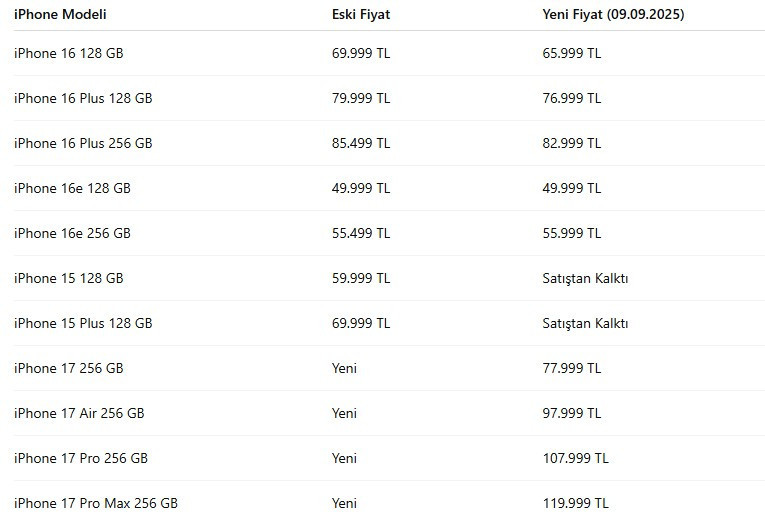Screen dimensions: 765x519
Task: Click Satıştan Kalktı in iPhone 15 128 GB row
Action: (x=585, y=278)
